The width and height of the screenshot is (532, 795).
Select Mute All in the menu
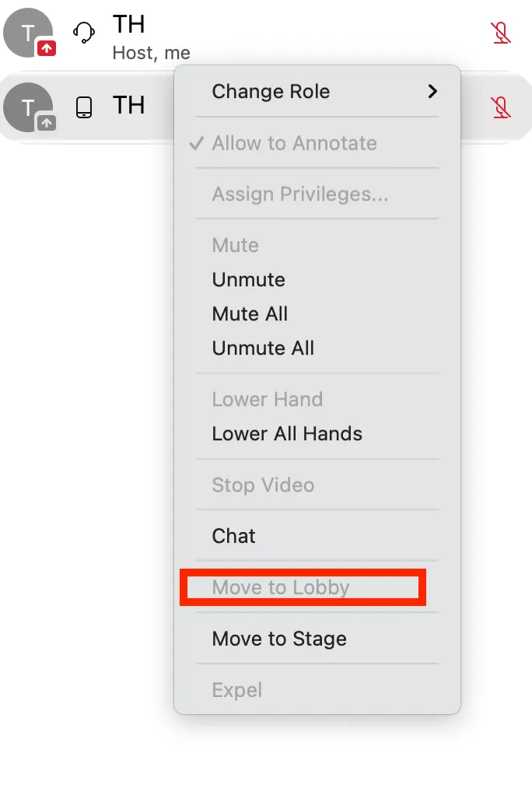click(250, 314)
